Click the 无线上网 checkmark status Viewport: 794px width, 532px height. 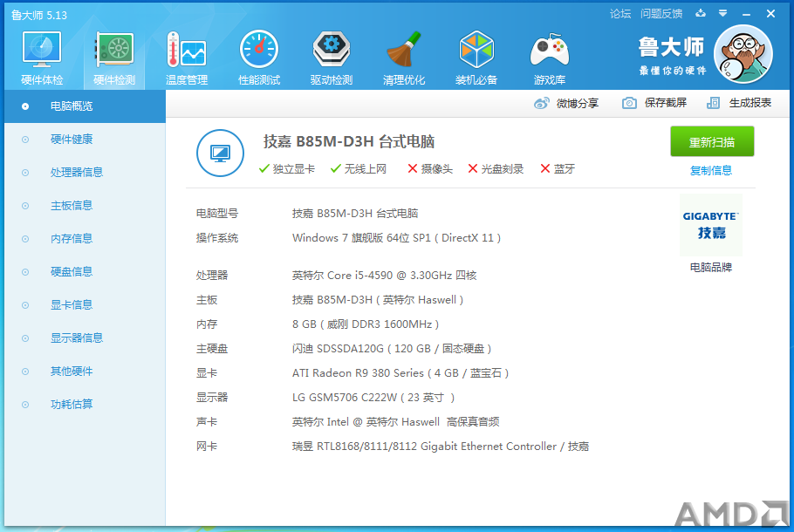(359, 169)
